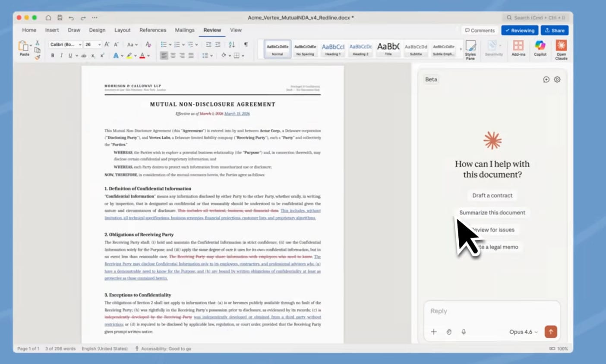Copy selection with the copy icon

[x=37, y=50]
